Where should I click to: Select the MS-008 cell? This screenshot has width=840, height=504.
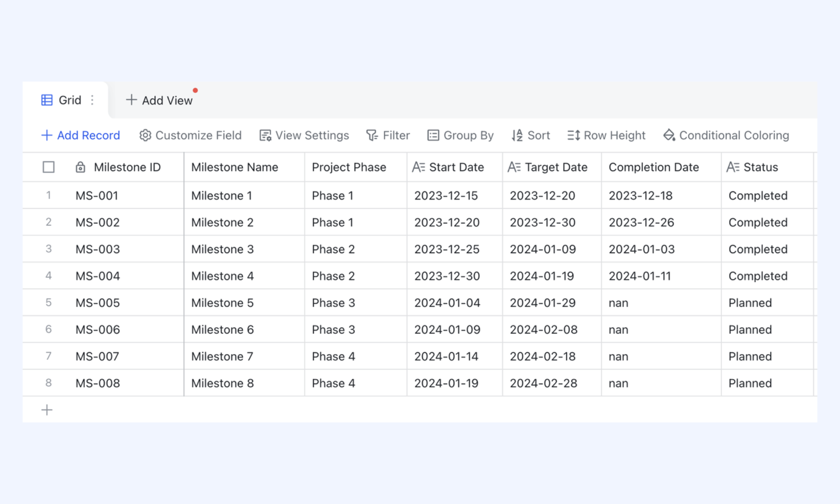coord(127,383)
